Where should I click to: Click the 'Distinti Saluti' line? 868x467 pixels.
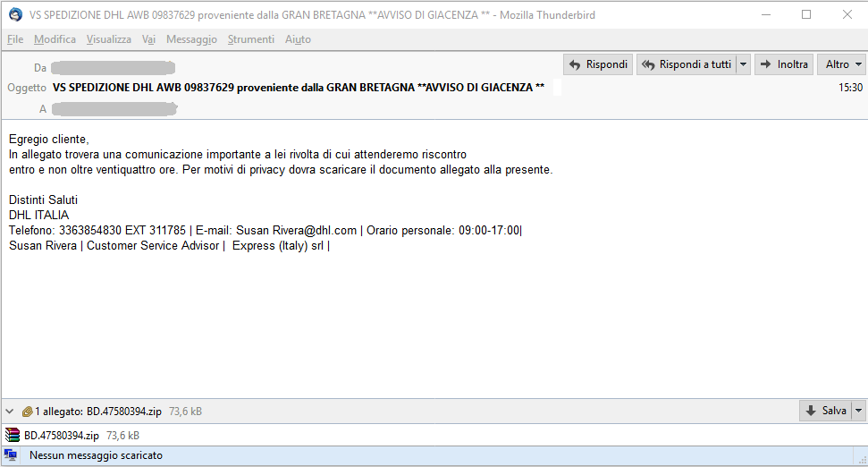[x=43, y=200]
